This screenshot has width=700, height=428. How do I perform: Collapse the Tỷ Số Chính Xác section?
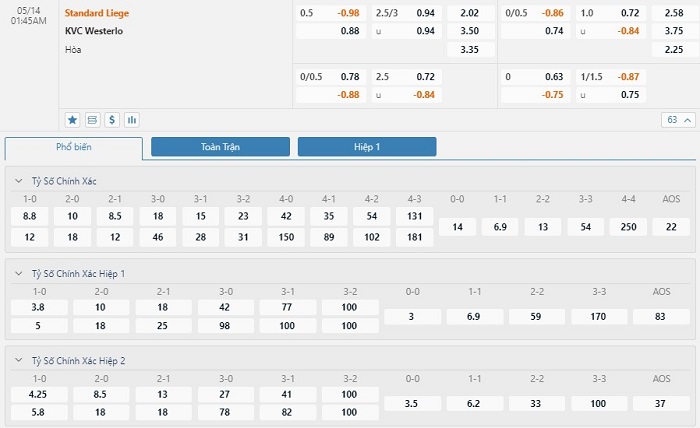tap(19, 181)
